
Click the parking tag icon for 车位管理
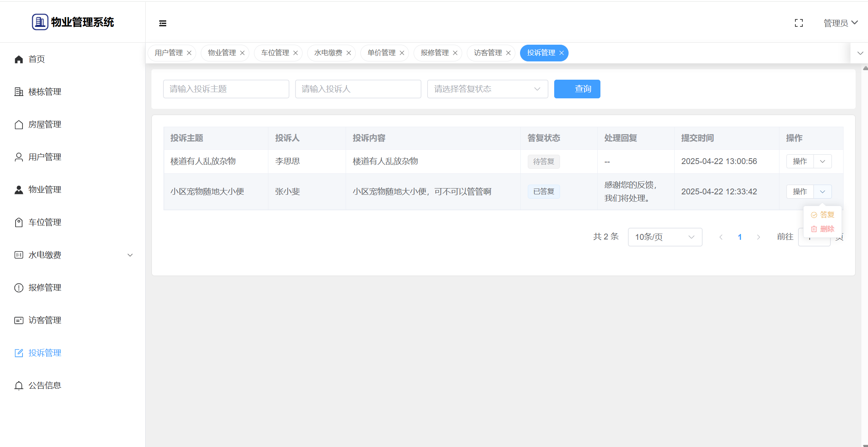pyautogui.click(x=19, y=222)
